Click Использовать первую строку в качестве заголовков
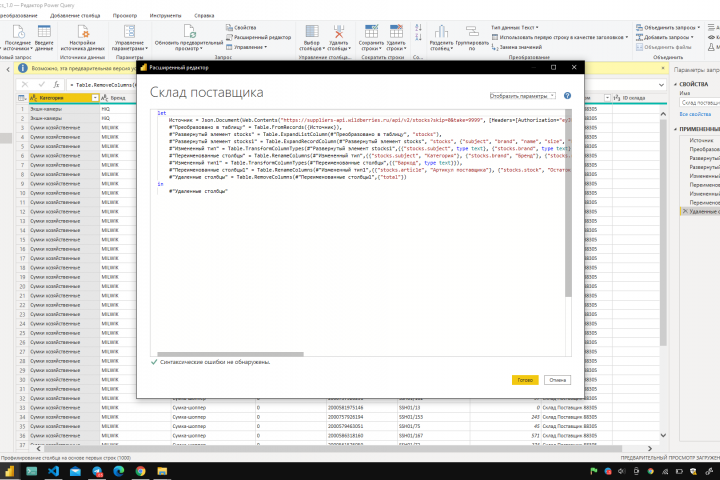Image resolution: width=720 pixels, height=480 pixels. tap(560, 37)
